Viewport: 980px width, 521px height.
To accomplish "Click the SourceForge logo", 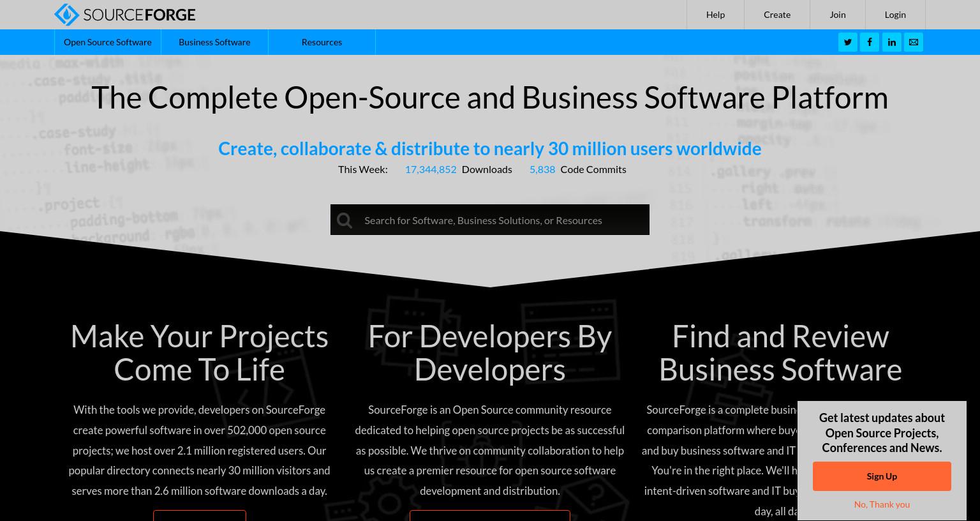I will [125, 14].
